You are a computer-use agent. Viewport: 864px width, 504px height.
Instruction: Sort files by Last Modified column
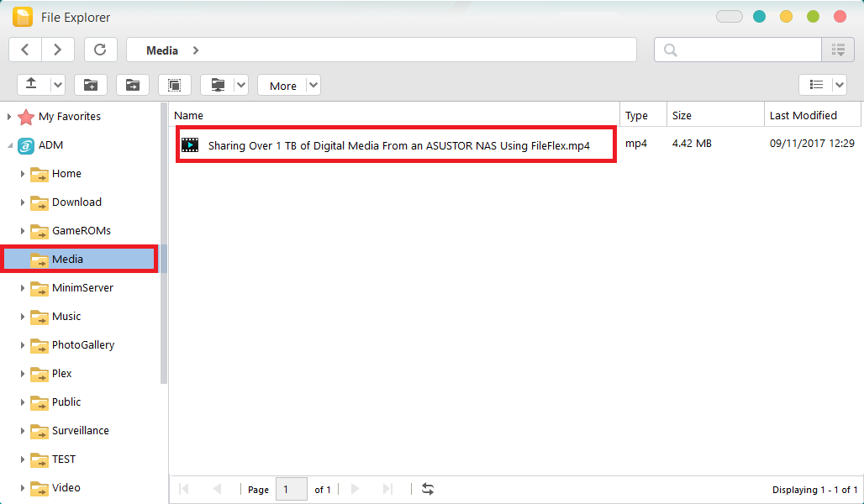[803, 115]
